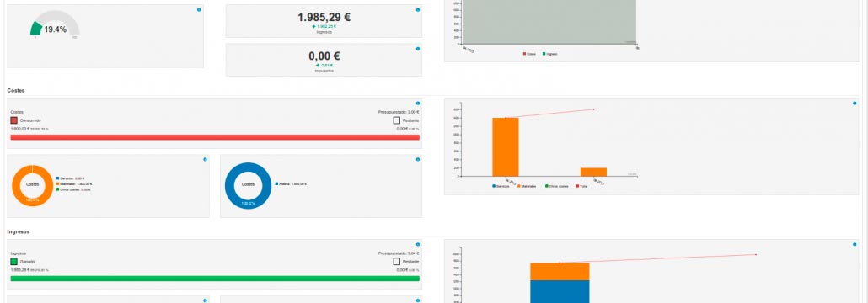Click the short orange bar in costs chart

coord(593,172)
